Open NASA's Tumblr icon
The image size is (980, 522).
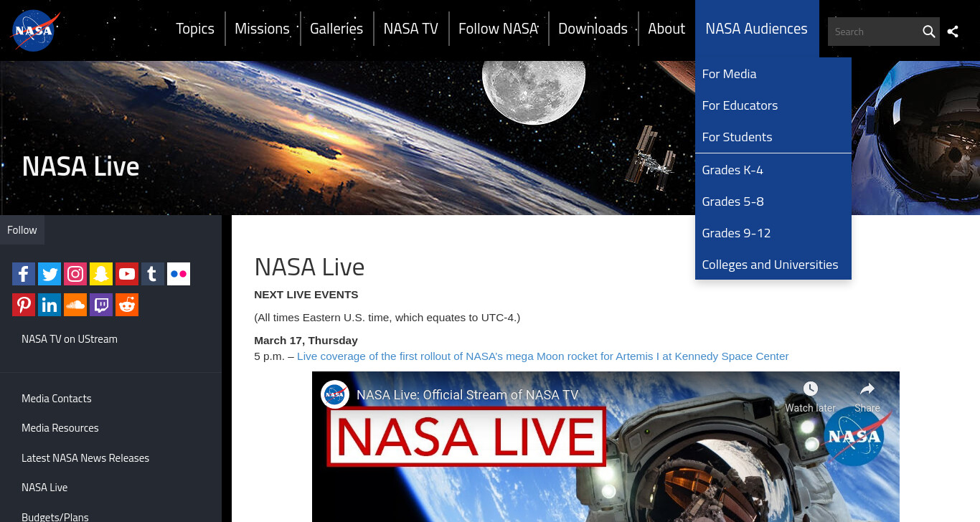coord(153,274)
